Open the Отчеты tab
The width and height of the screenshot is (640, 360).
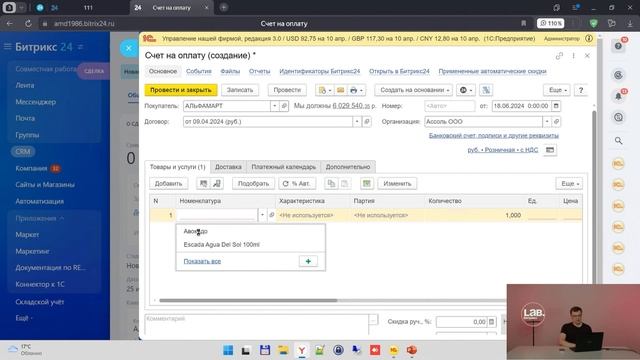click(260, 71)
